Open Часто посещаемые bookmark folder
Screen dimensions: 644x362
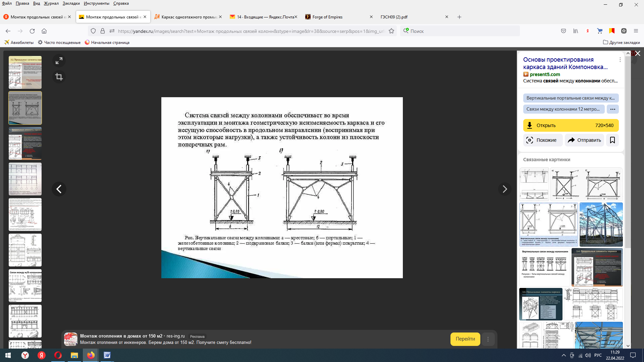click(x=59, y=43)
